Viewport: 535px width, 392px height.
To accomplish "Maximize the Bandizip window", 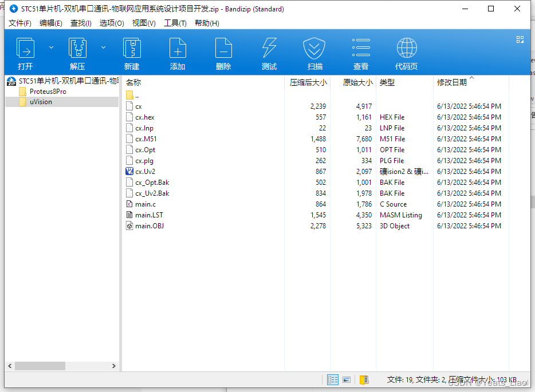I will [x=491, y=9].
